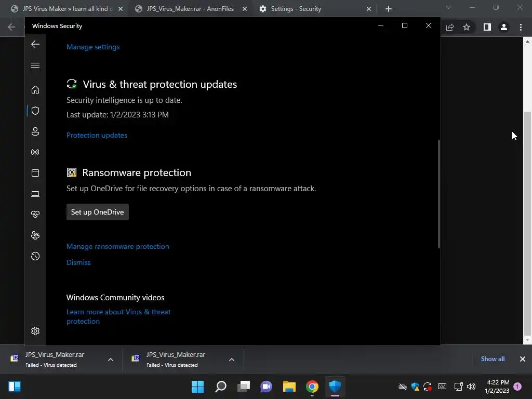Maximize the Windows Security window
The height and width of the screenshot is (399, 532).
(x=404, y=26)
